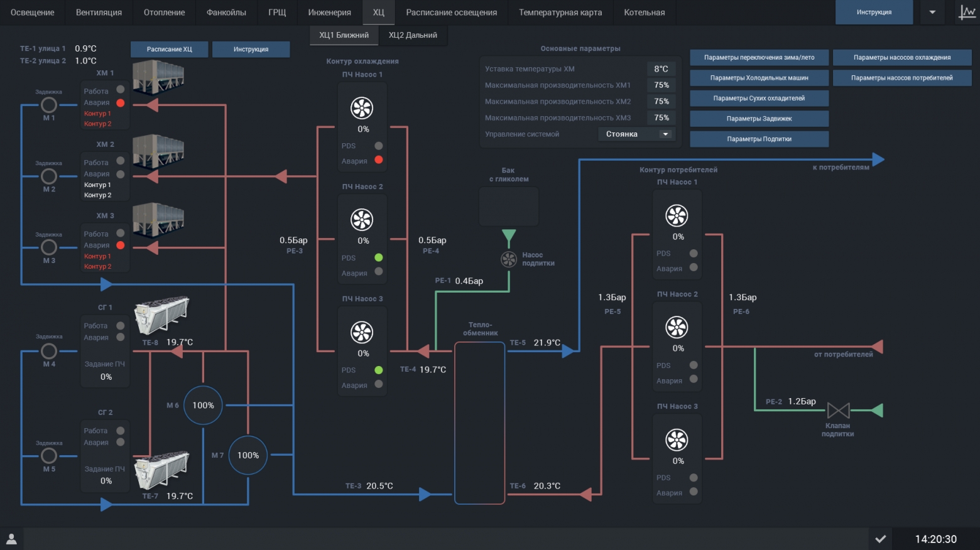980x550 pixels.
Task: Toggle the ХМ 1 Авария red indicator
Action: [121, 102]
